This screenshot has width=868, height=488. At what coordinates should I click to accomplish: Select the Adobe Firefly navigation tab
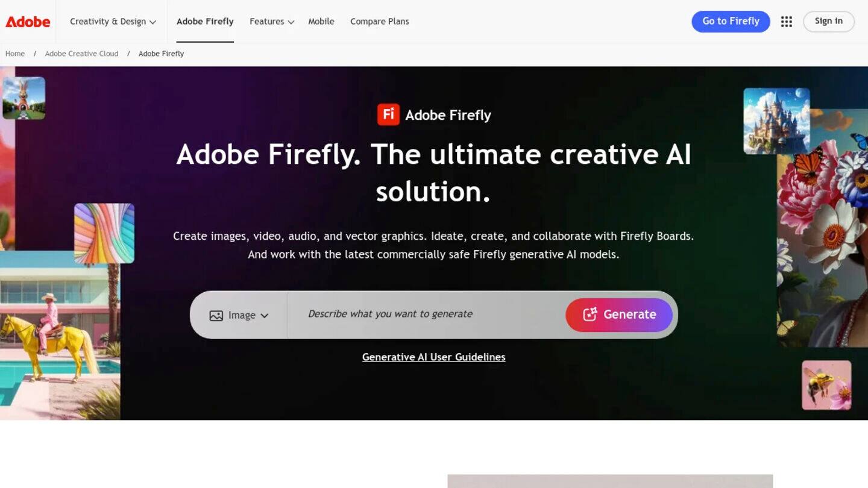[x=205, y=21]
